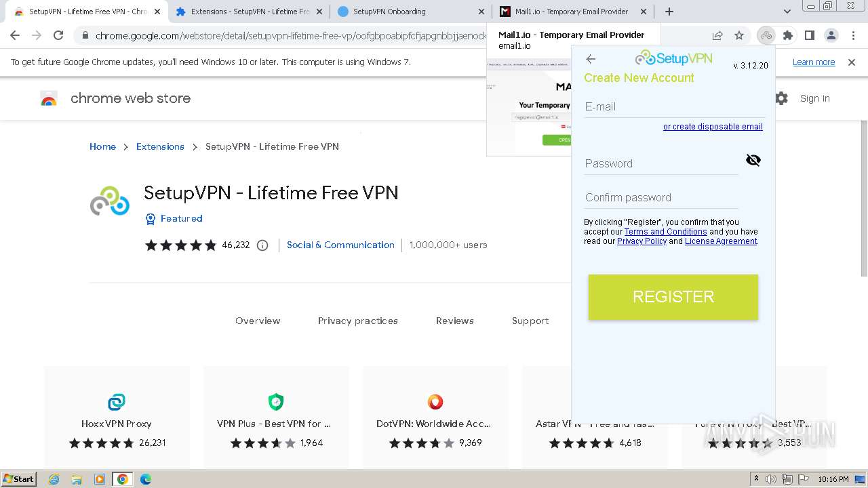This screenshot has height=488, width=868.
Task: Launch Microsoft Edge from the taskbar
Action: (145, 479)
